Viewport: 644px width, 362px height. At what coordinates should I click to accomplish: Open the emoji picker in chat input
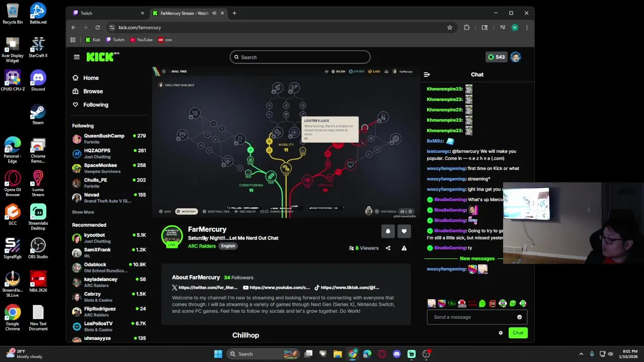click(519, 317)
